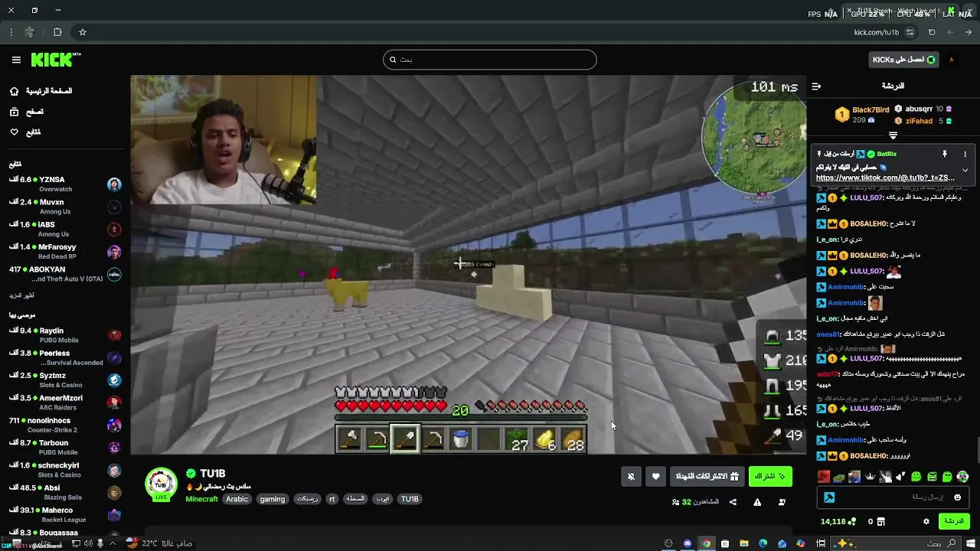Expand show more under the following list

(x=21, y=295)
